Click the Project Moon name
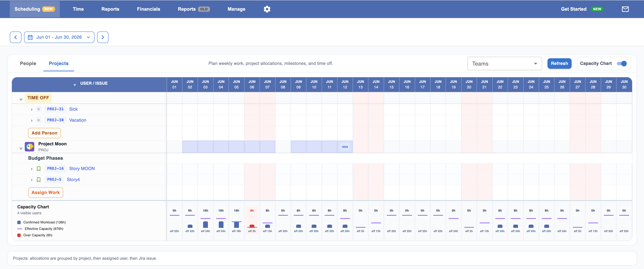The image size is (644, 269). (53, 144)
